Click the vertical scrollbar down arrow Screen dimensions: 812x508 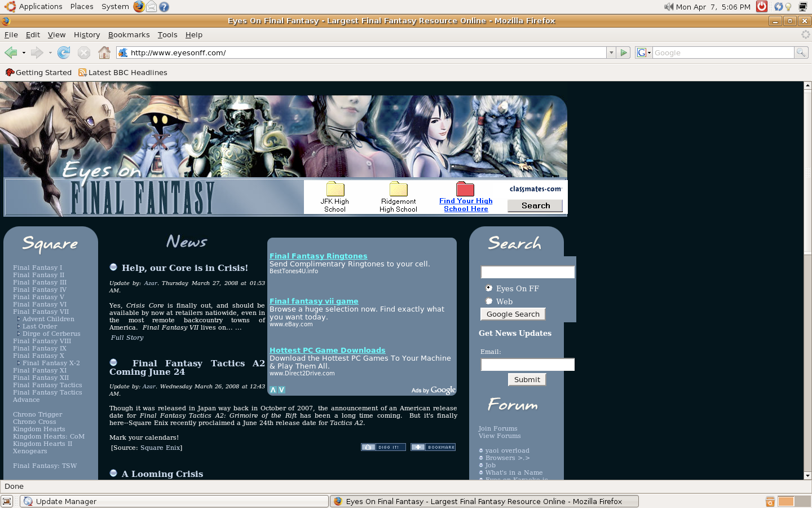(x=807, y=476)
